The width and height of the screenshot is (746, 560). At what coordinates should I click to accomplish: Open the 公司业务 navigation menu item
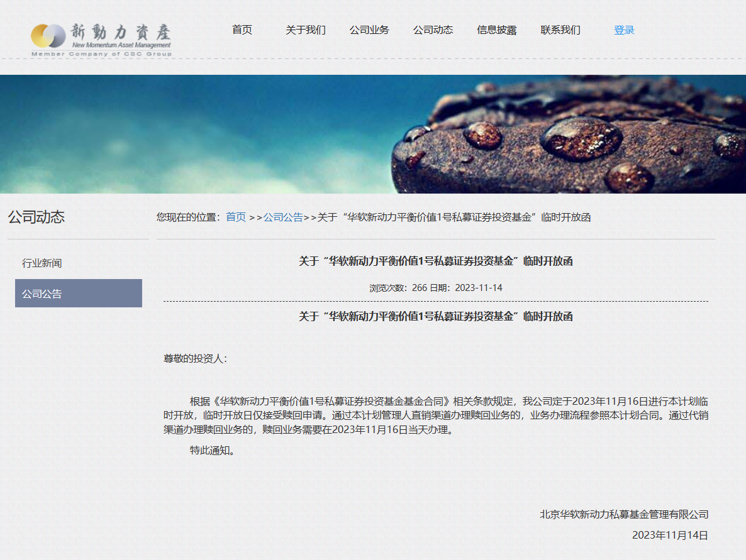point(369,30)
